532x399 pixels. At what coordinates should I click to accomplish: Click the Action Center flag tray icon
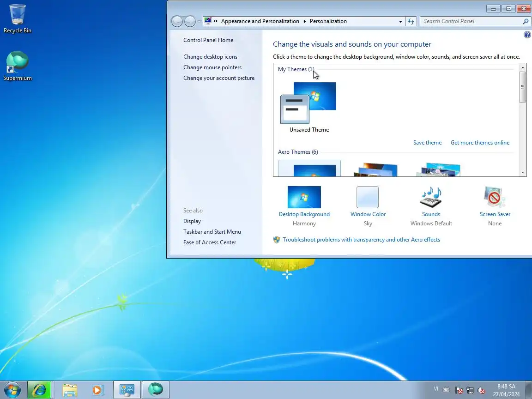(459, 390)
